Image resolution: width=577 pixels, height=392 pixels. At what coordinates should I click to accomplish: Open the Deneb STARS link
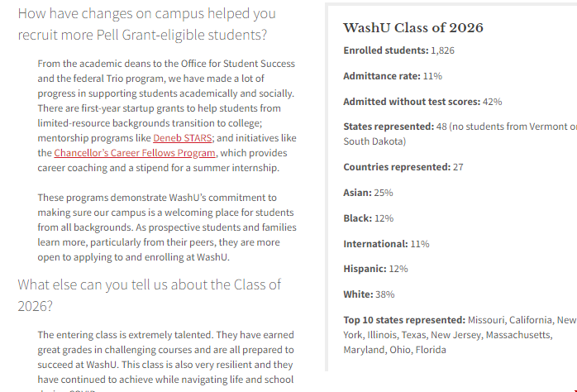pyautogui.click(x=183, y=138)
